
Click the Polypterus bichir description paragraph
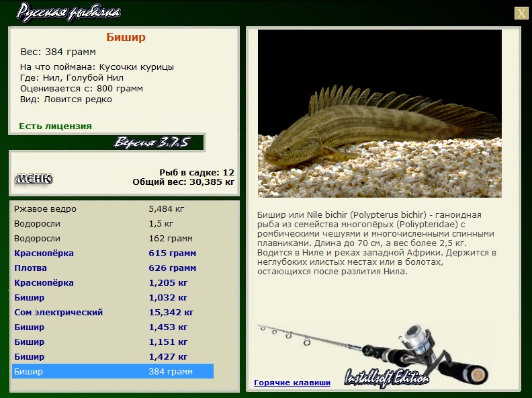[377, 243]
